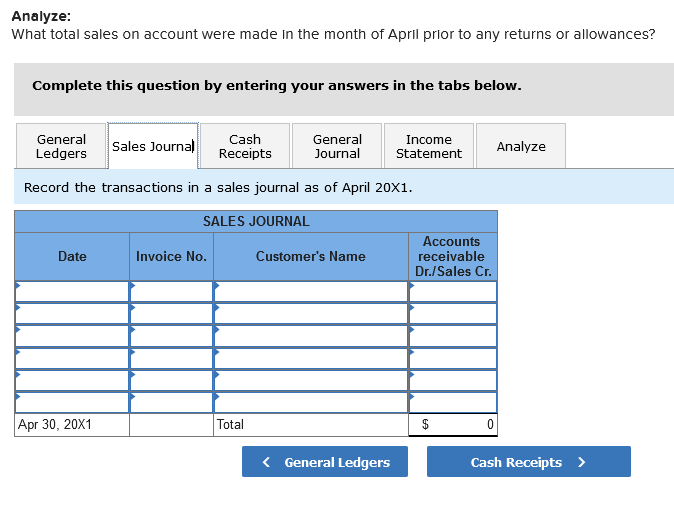
Task: Open fifth row Customer's Name dropdown
Action: [x=311, y=381]
